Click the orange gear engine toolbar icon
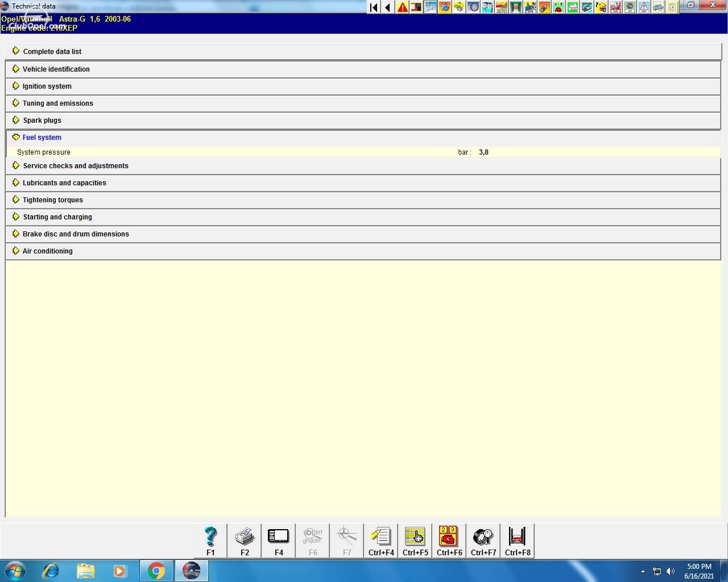Screen dimensions: 728x582 click(x=445, y=7)
